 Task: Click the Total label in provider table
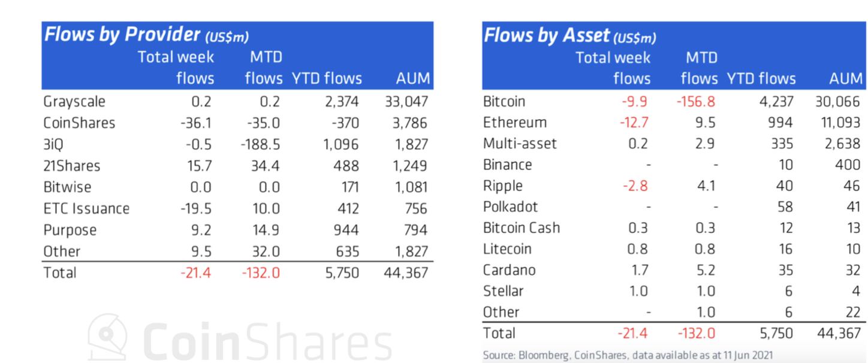[x=60, y=273]
